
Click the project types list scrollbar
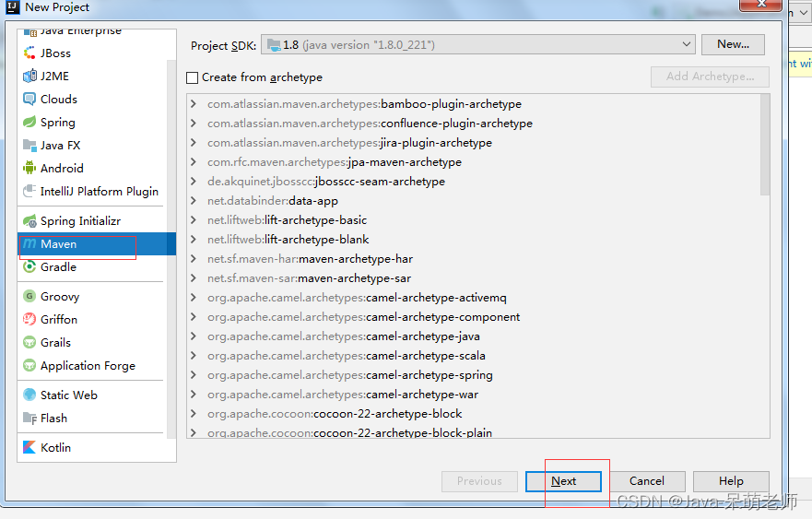pyautogui.click(x=171, y=249)
